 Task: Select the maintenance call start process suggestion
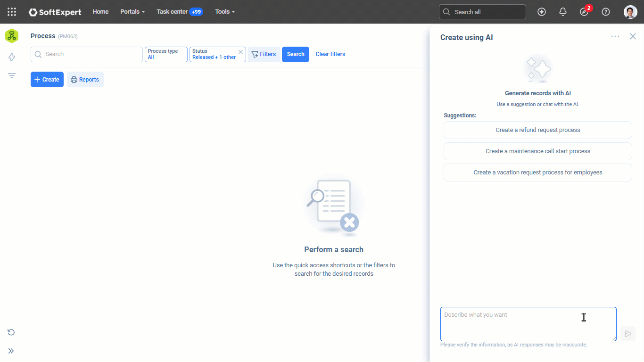pos(538,151)
